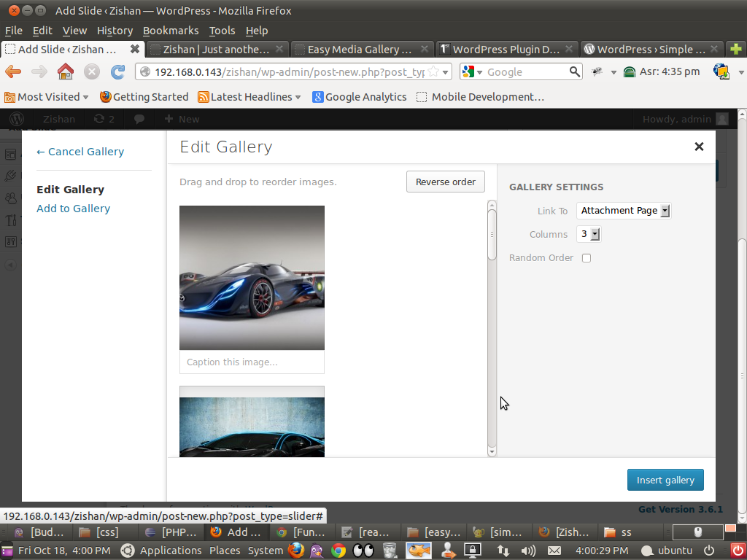Open the URL history dropdown arrow

[x=446, y=72]
